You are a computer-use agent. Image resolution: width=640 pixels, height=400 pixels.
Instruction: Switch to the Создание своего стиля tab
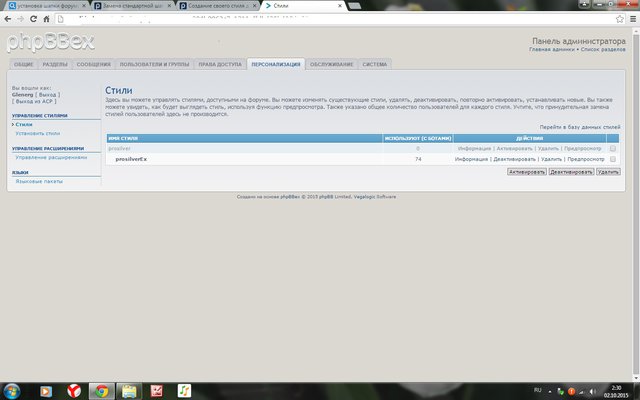pos(218,6)
